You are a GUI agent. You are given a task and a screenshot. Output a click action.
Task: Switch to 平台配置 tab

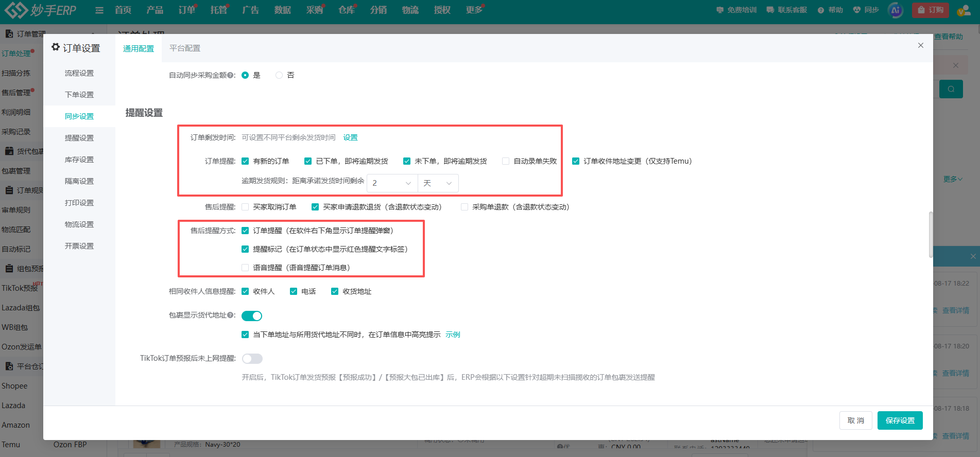click(x=185, y=48)
